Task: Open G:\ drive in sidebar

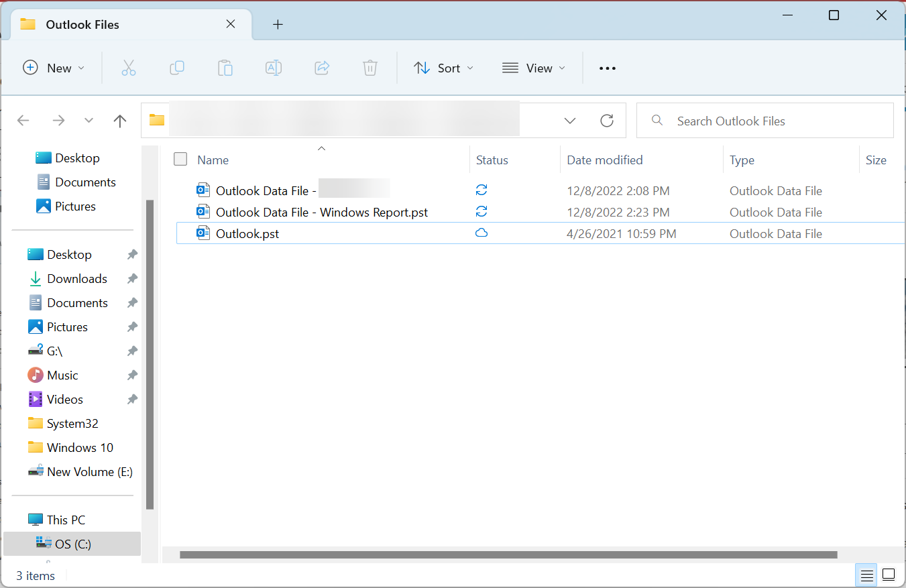Action: click(x=55, y=351)
